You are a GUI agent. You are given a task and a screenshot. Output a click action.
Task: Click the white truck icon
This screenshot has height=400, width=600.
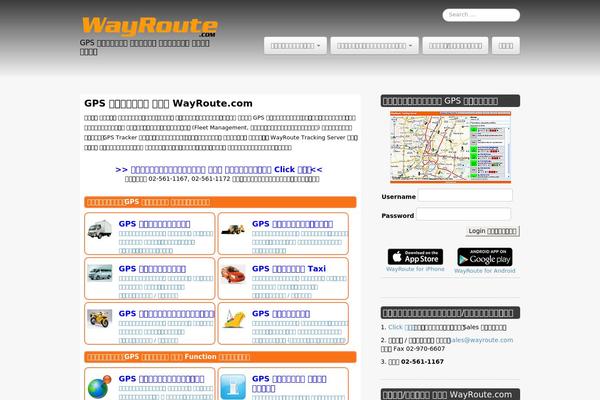(x=99, y=229)
